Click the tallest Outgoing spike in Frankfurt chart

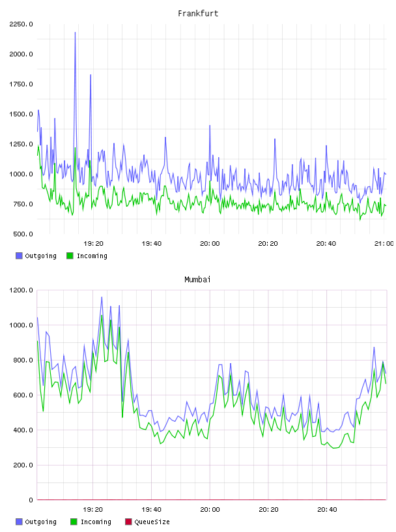[75, 33]
